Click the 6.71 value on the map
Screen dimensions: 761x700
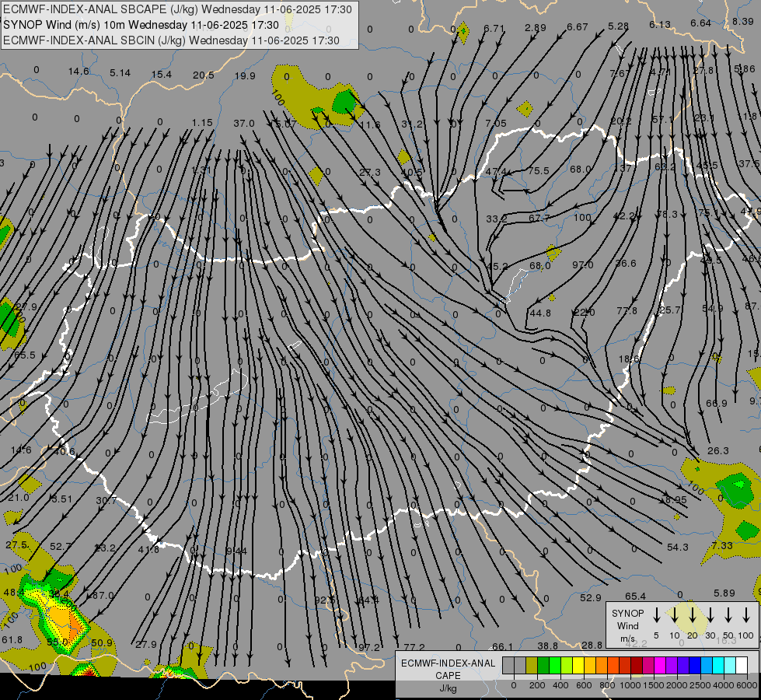point(494,28)
